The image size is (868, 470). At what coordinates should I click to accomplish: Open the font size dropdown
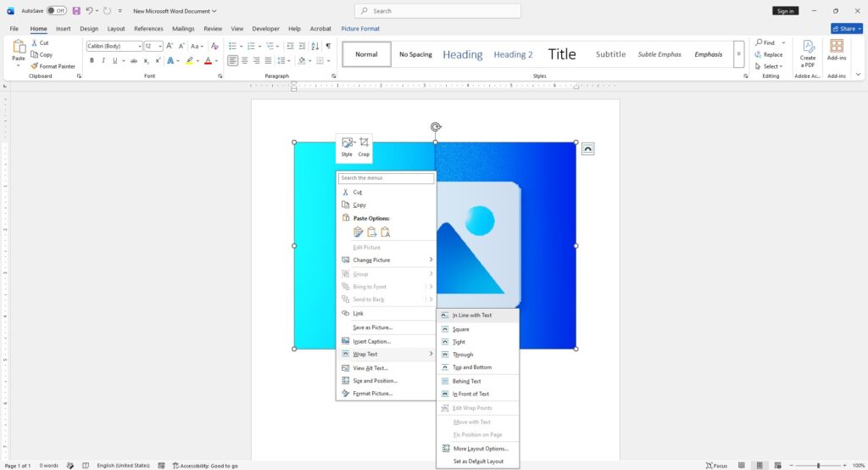coord(160,46)
